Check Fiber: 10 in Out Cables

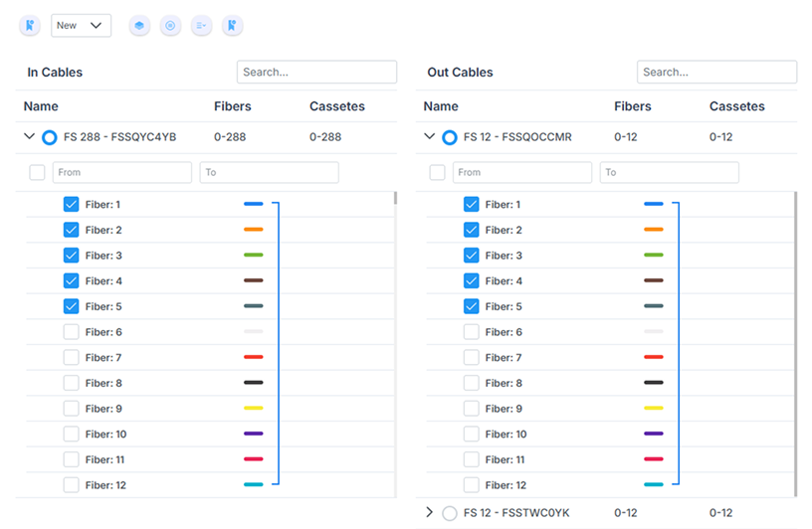click(472, 434)
